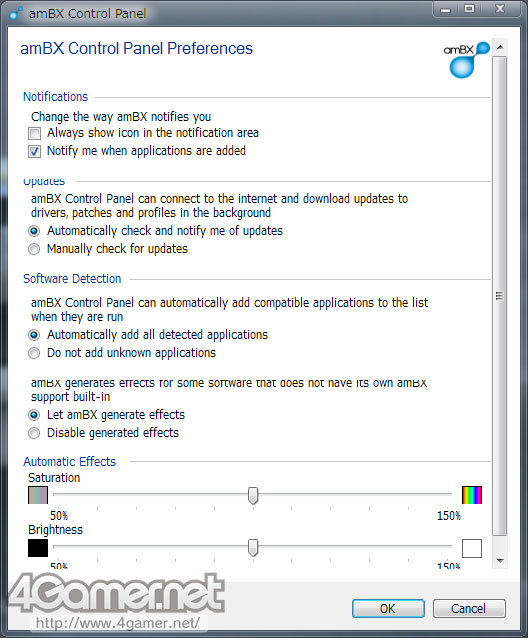The width and height of the screenshot is (528, 638).
Task: Click the amBX logo in the preferences header
Action: pyautogui.click(x=467, y=59)
